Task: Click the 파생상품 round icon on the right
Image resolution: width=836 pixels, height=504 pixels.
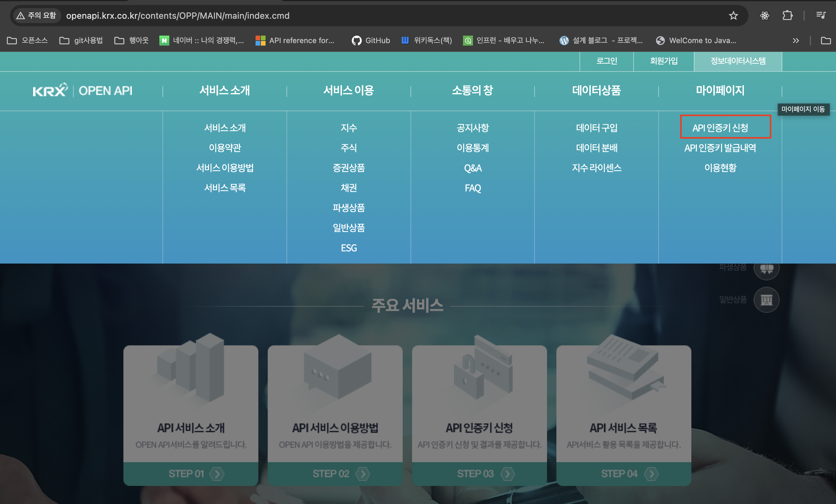Action: [x=766, y=269]
